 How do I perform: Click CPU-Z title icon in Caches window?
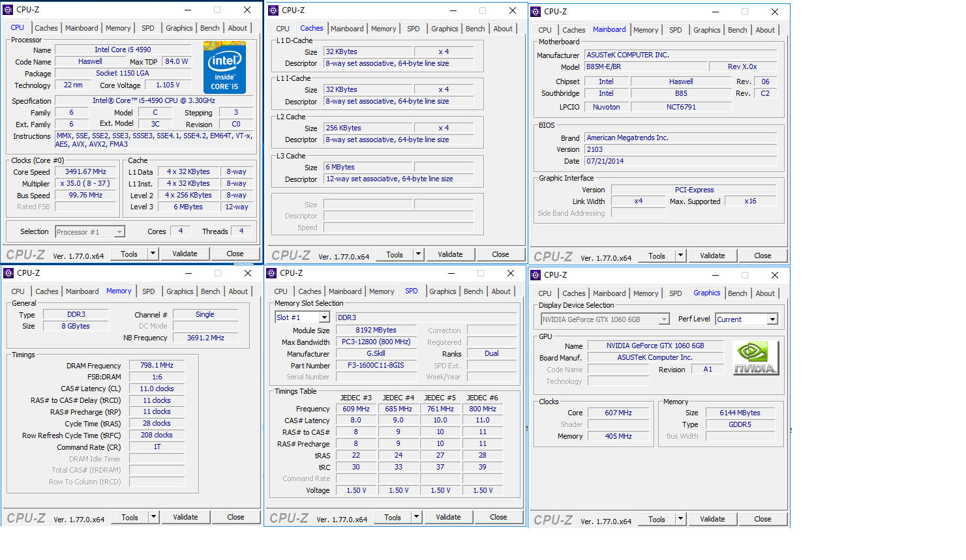click(274, 10)
